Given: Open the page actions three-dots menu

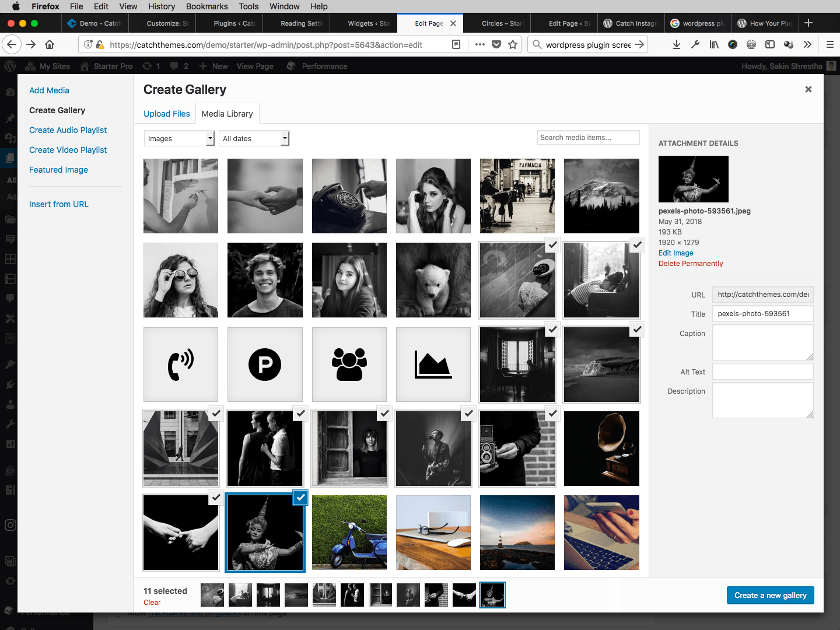Looking at the screenshot, I should tap(480, 44).
